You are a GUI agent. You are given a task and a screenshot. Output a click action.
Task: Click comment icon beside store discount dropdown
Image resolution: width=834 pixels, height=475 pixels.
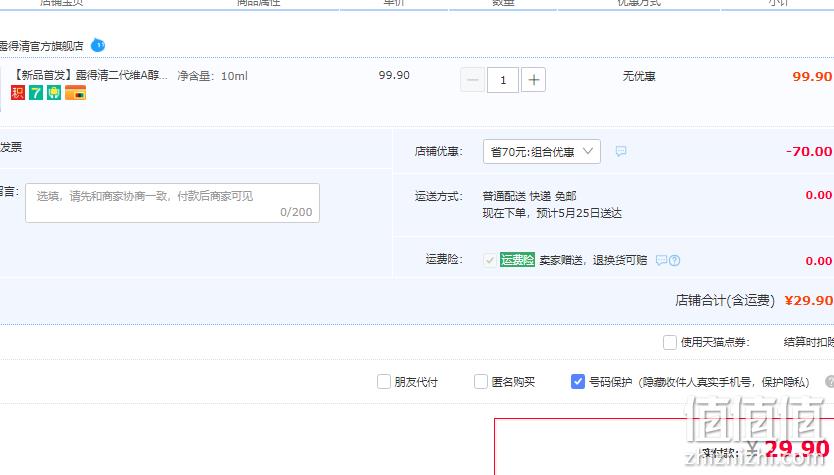(x=621, y=152)
